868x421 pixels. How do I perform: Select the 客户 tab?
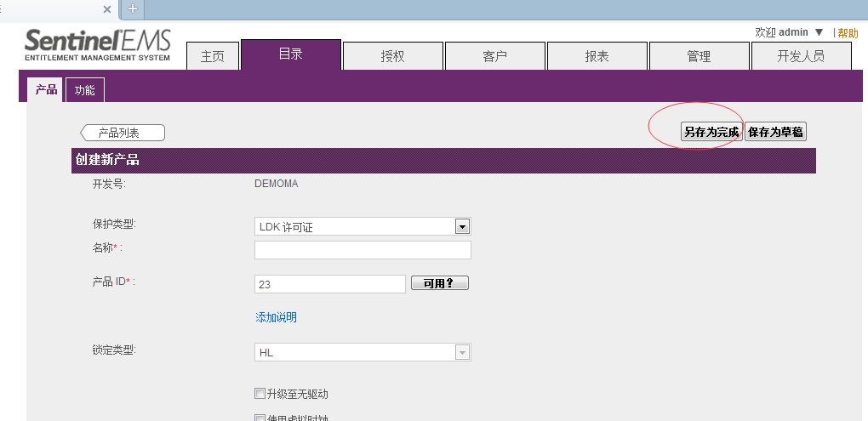tap(494, 56)
